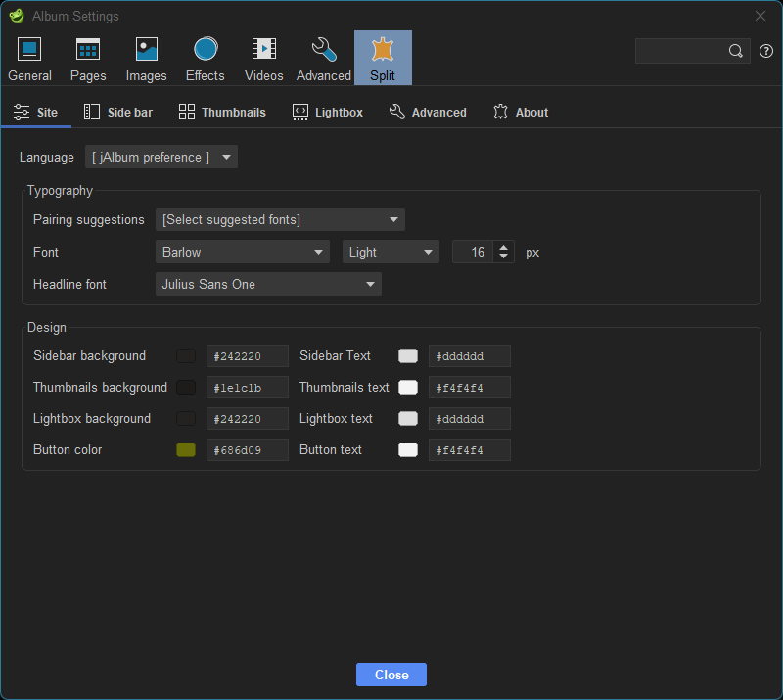Viewport: 783px width, 700px height.
Task: Click the Thumbnails text hex field
Action: coord(470,388)
